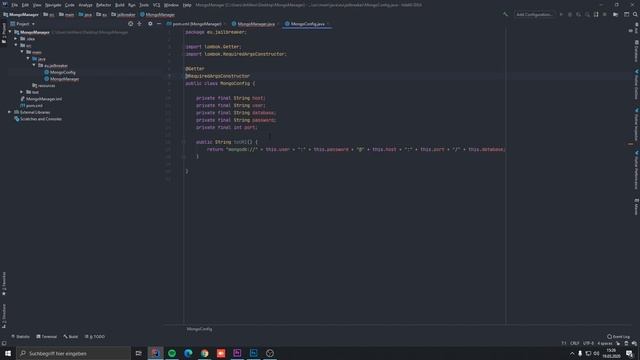Open the Project view dropdown
Screen dimensions: 640x360
tap(22, 24)
